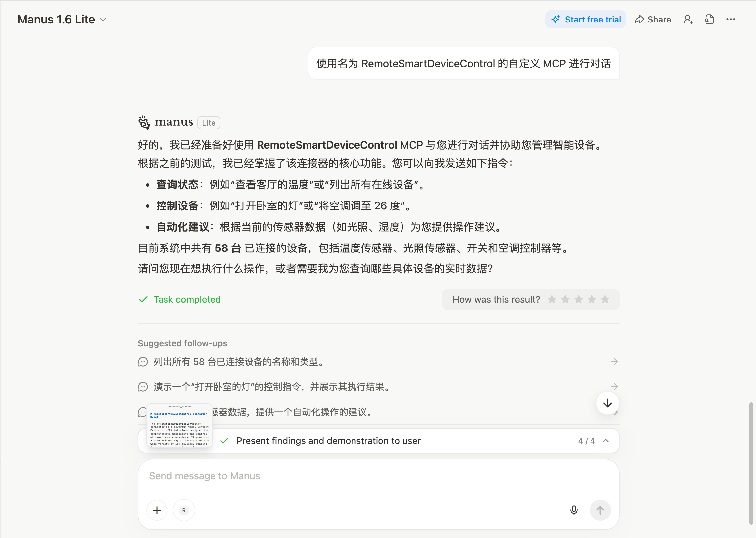Select the R icon beside the plus button
Image resolution: width=756 pixels, height=538 pixels.
click(184, 510)
